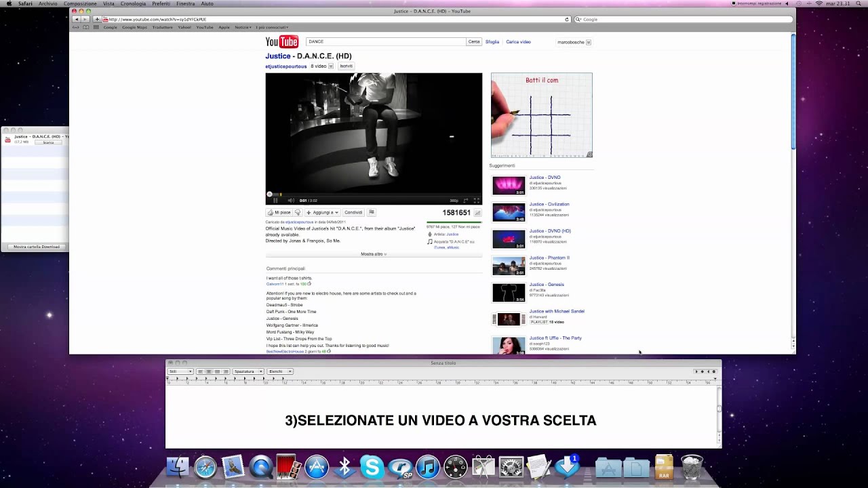868x488 pixels.
Task: Open the 360p quality selector
Action: (454, 201)
